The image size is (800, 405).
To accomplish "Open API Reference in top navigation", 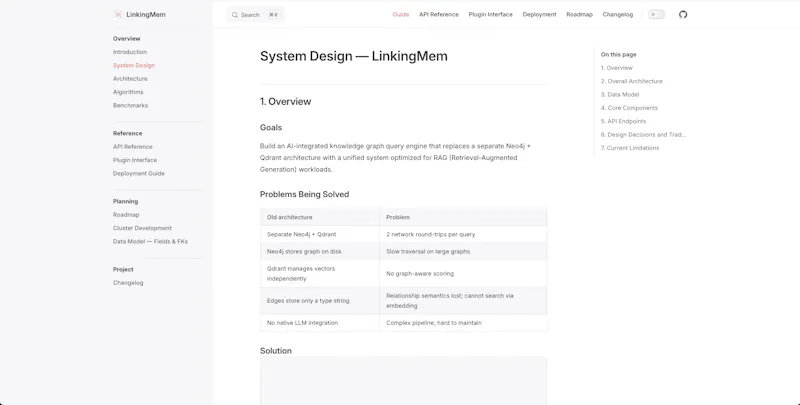I will (439, 15).
